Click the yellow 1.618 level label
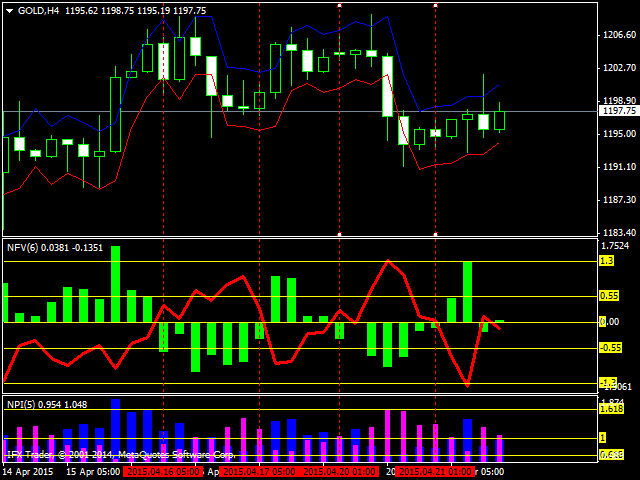The width and height of the screenshot is (640, 480). point(611,409)
